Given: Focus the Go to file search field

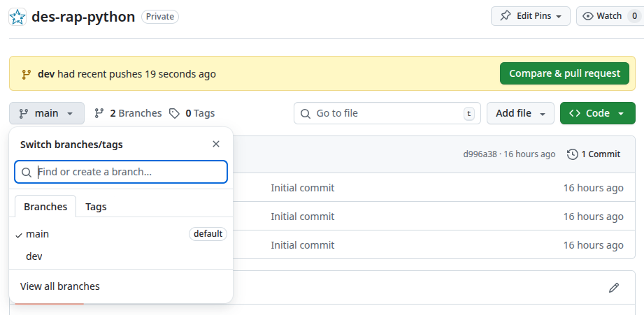Looking at the screenshot, I should 387,113.
